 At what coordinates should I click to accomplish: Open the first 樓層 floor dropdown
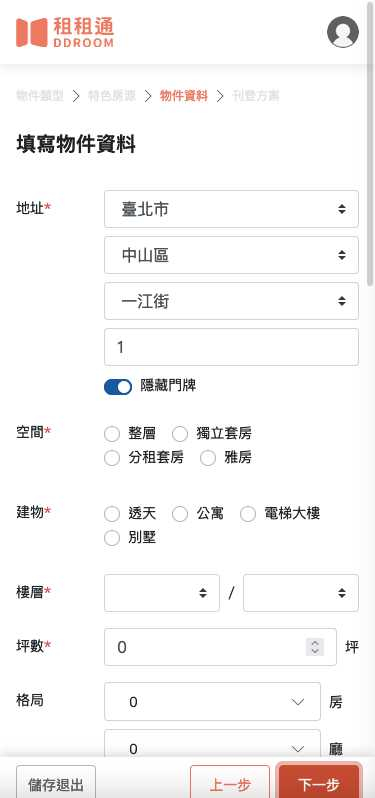tap(162, 593)
